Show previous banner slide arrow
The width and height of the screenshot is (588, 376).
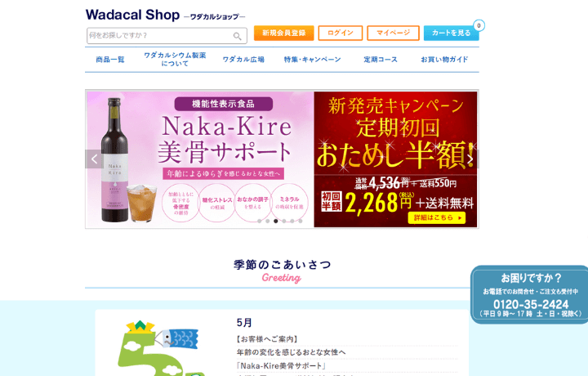coord(94,159)
